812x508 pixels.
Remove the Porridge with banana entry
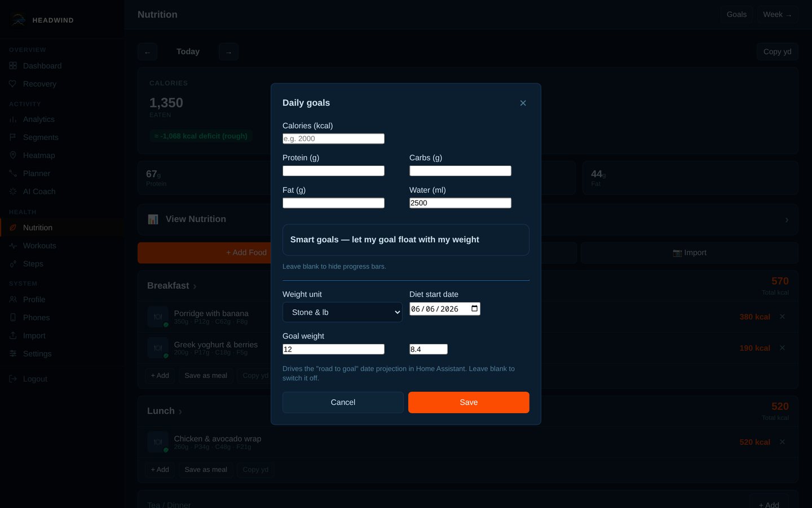(782, 317)
